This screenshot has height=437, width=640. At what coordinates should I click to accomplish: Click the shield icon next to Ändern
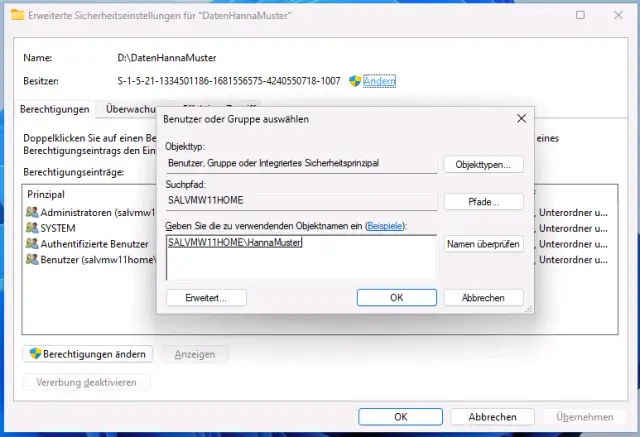355,81
